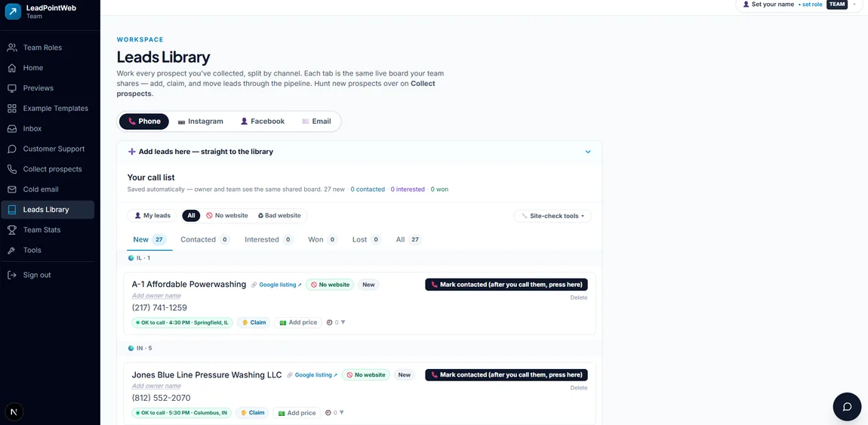Add price for A-1 Affordable Powerwashing

point(298,322)
